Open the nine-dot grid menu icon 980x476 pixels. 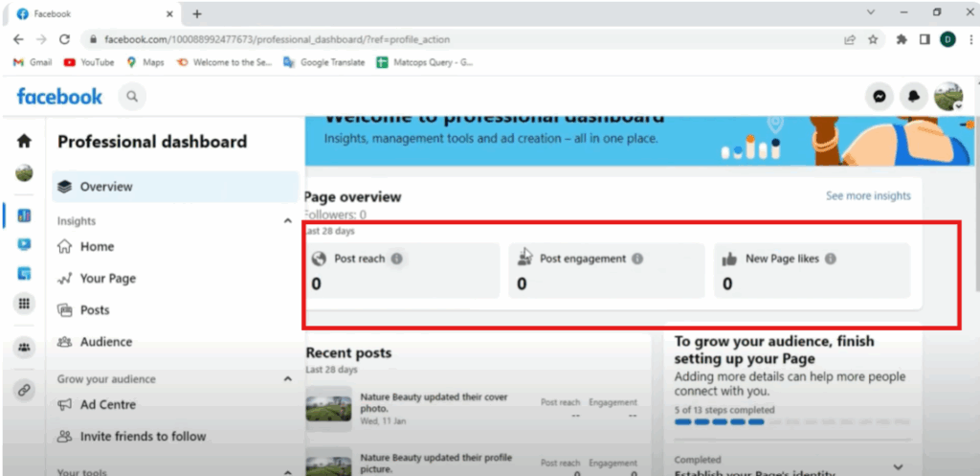24,304
